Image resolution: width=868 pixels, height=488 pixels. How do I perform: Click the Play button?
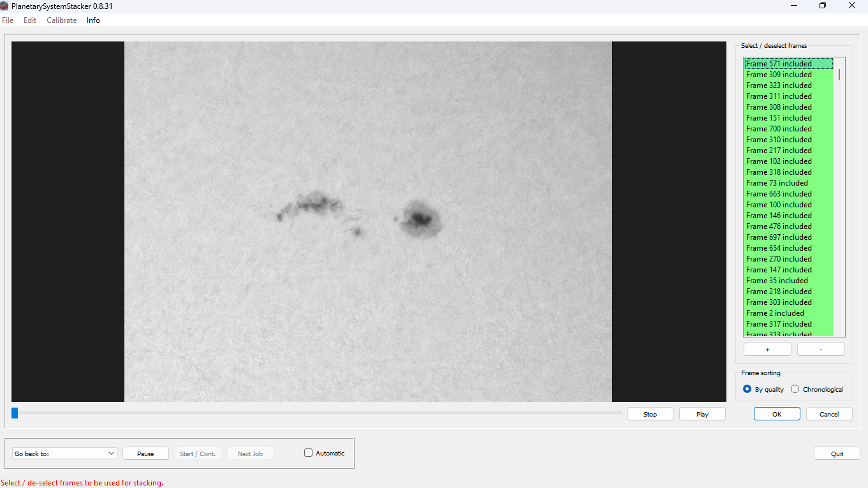[x=702, y=414]
